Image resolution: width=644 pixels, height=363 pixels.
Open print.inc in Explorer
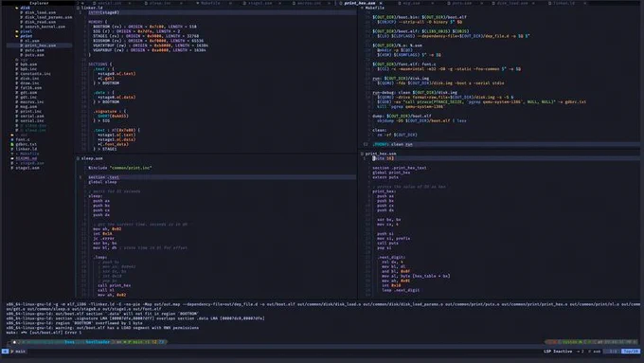click(31, 112)
